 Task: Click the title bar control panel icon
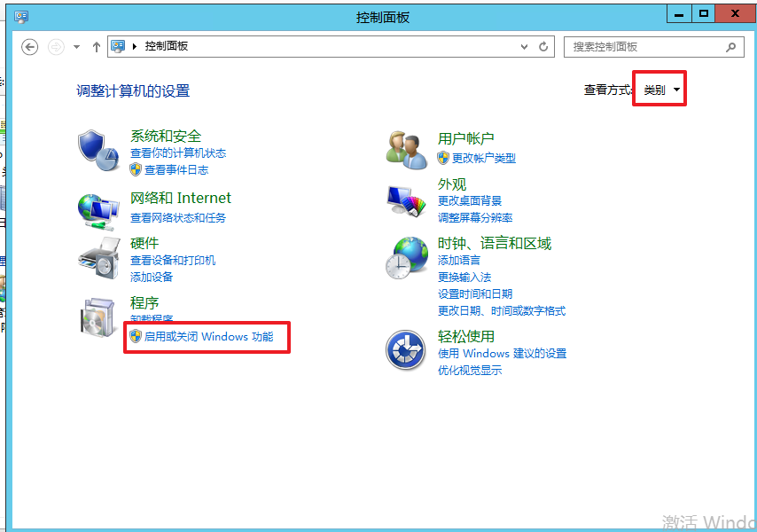[x=21, y=18]
